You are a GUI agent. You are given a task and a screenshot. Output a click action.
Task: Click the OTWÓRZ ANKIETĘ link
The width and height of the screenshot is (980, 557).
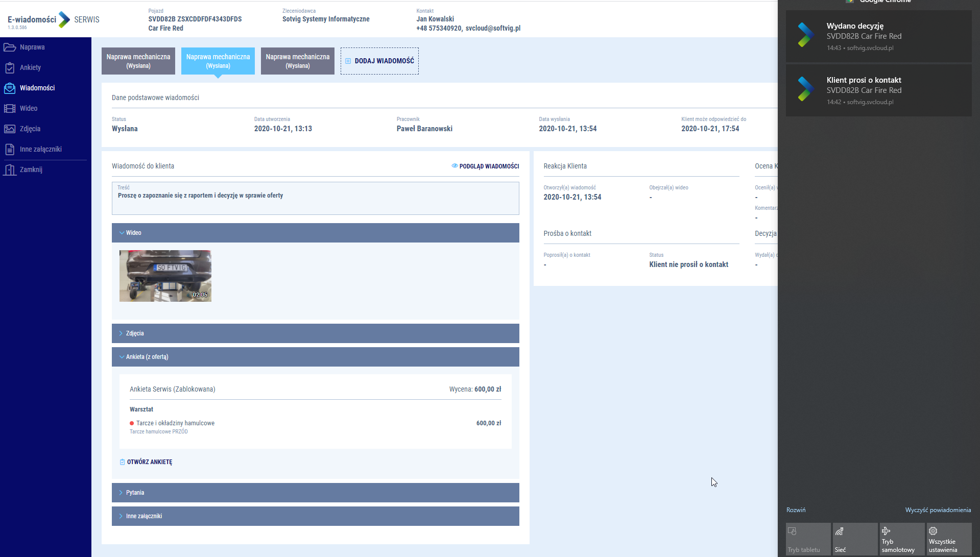click(149, 462)
